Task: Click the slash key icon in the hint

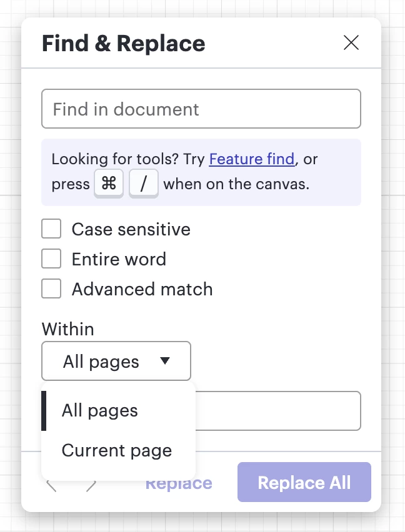Action: (x=143, y=184)
